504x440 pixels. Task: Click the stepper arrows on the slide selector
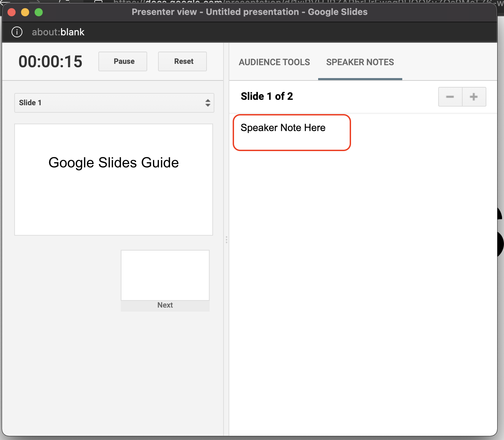click(208, 103)
